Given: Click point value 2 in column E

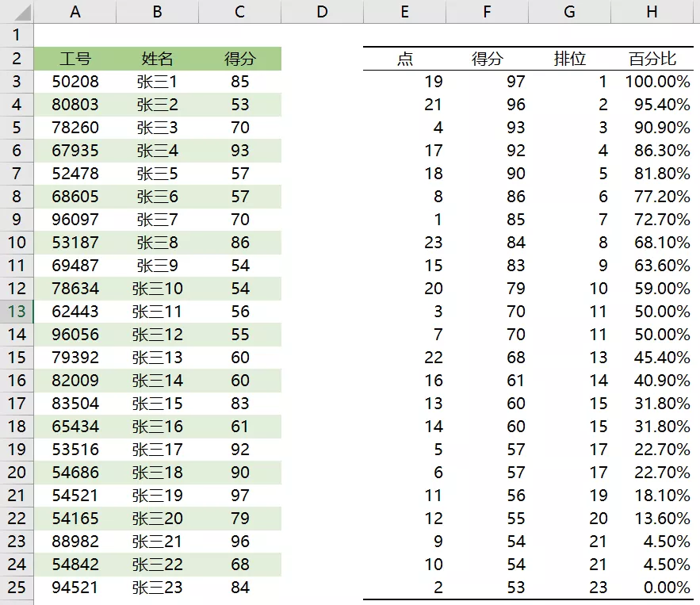Looking at the screenshot, I should [x=404, y=587].
